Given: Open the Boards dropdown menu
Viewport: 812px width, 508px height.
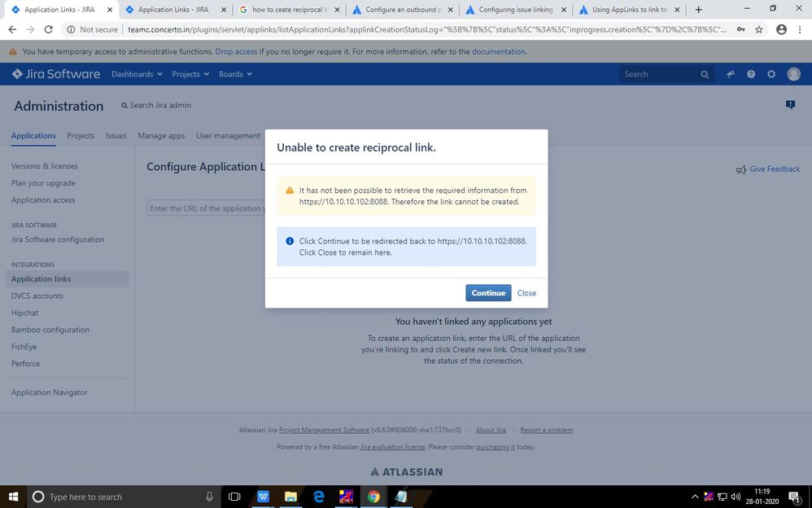Looking at the screenshot, I should tap(235, 74).
